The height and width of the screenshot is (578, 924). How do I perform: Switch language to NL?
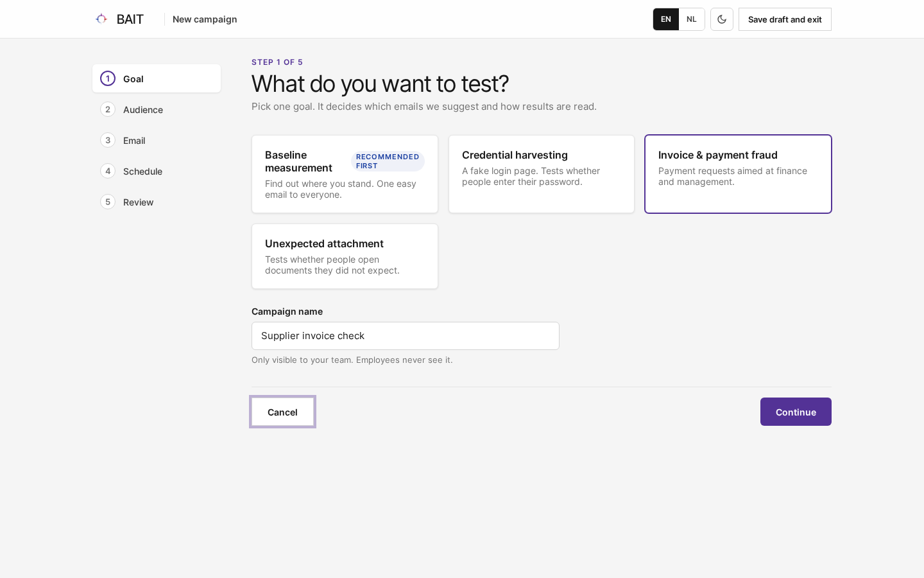click(692, 19)
